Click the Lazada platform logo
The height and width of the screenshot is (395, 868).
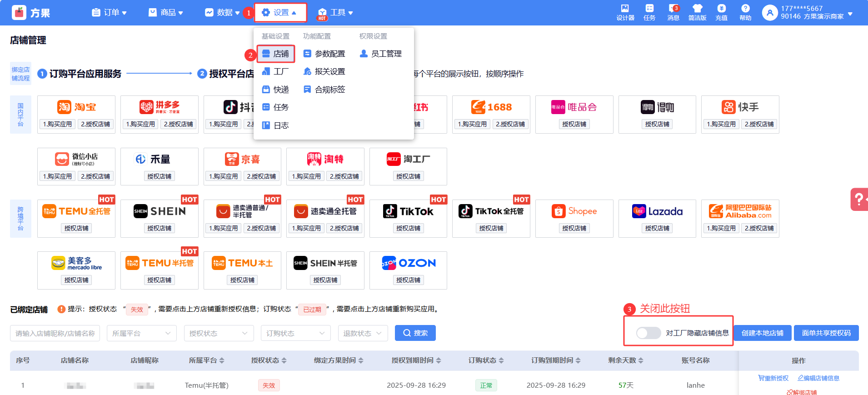click(x=657, y=211)
